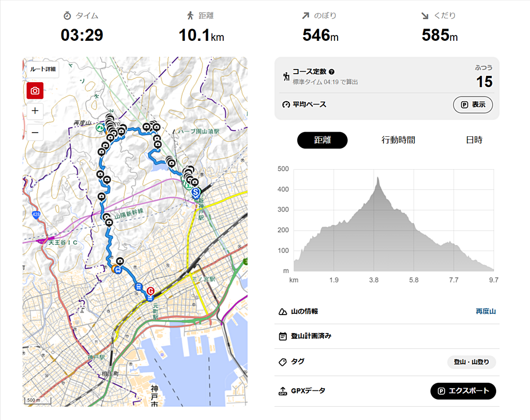This screenshot has height=420, width=530.
Task: Switch graph to 日時 tab
Action: (474, 140)
